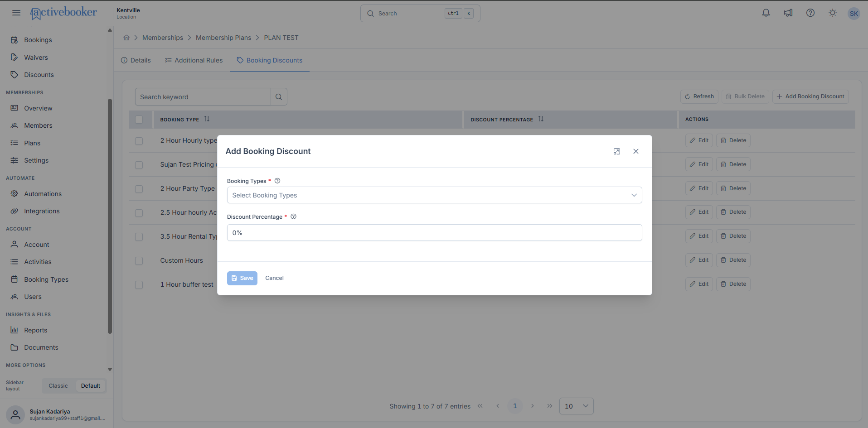The height and width of the screenshot is (428, 868).
Task: Open the SK user avatar menu
Action: 854,13
